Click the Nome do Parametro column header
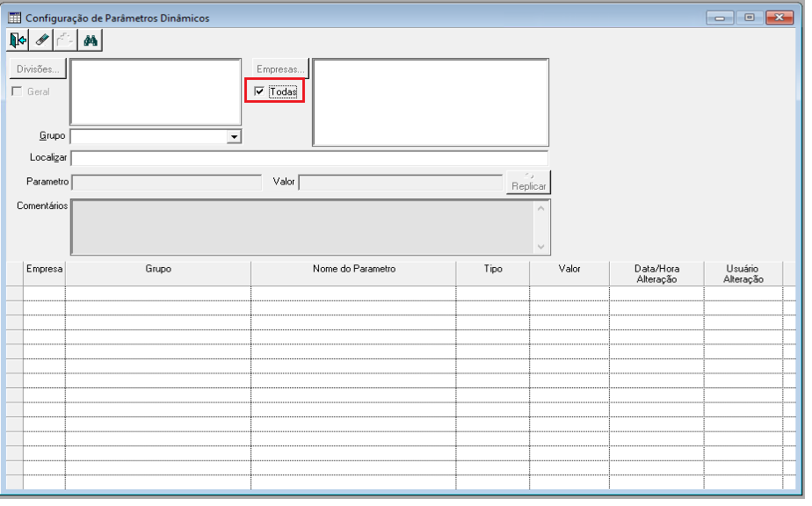Viewport: 812px width, 506px height. coord(353,274)
